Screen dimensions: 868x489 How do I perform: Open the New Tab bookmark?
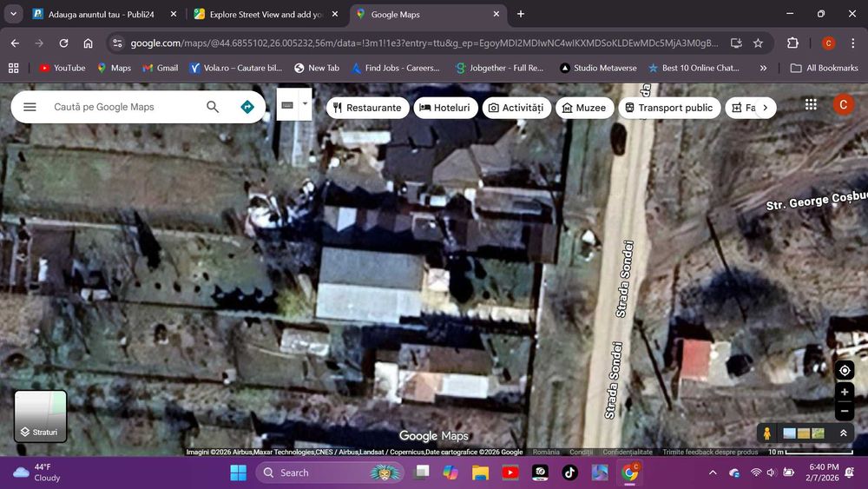[x=317, y=68]
